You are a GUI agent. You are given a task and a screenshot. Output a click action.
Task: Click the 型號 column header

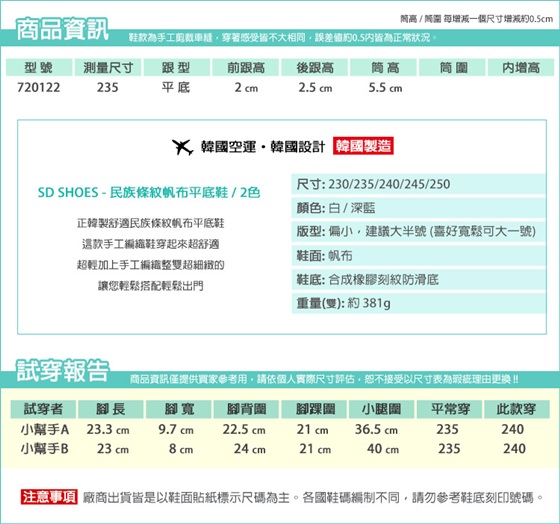coord(39,68)
